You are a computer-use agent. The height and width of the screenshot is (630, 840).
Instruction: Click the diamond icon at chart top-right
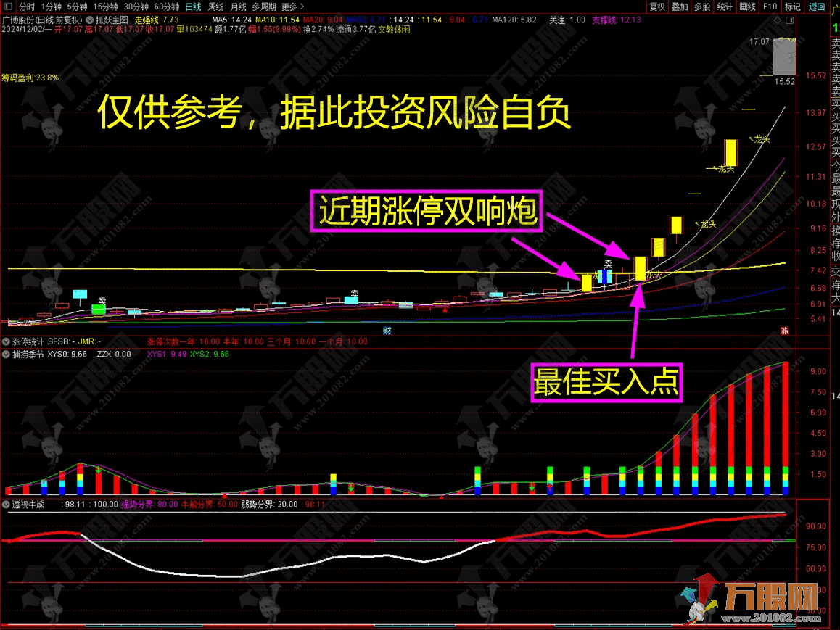[x=778, y=20]
